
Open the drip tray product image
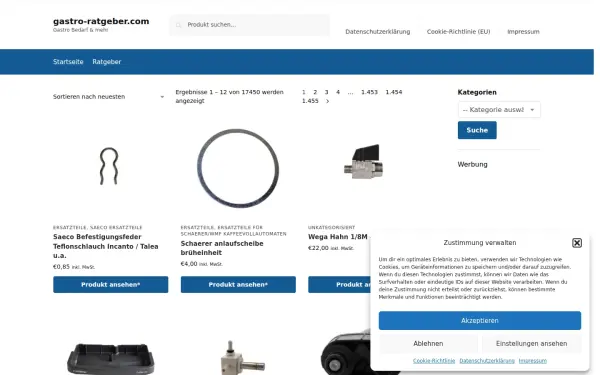point(111,359)
